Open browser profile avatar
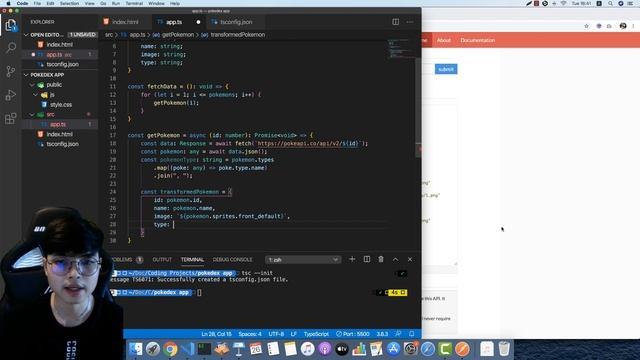Image resolution: width=640 pixels, height=360 pixels. click(623, 26)
